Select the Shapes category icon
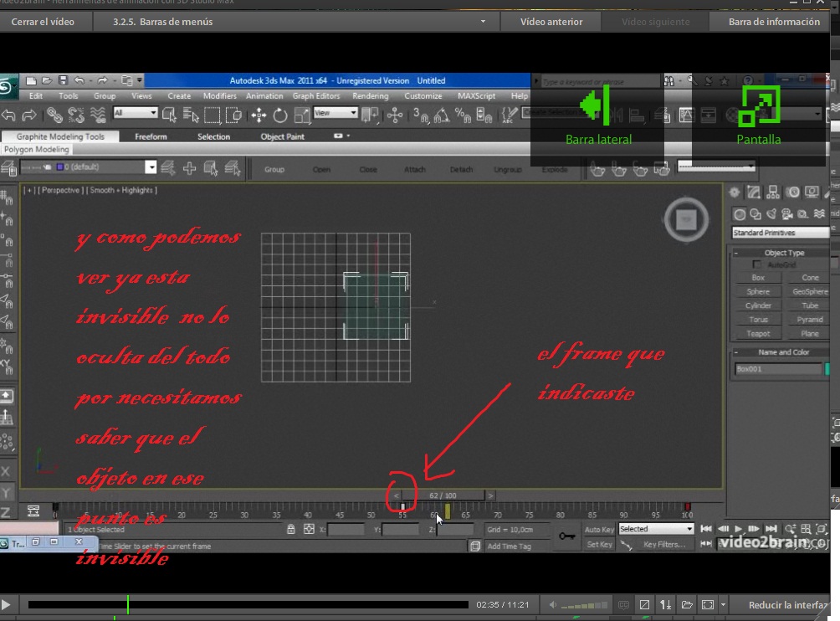 [755, 214]
